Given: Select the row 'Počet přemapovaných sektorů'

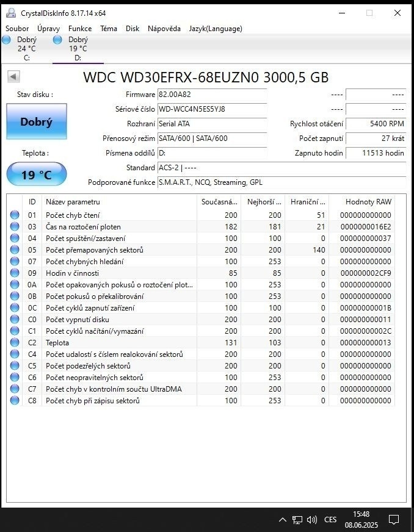Looking at the screenshot, I should (202, 250).
